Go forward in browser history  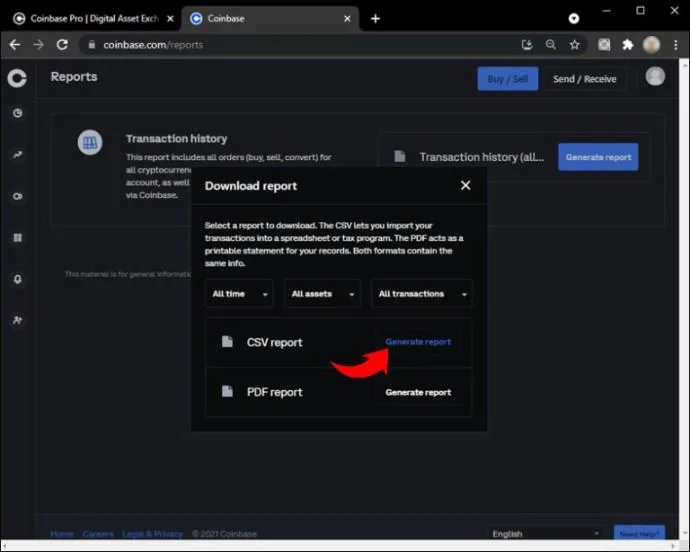38,44
